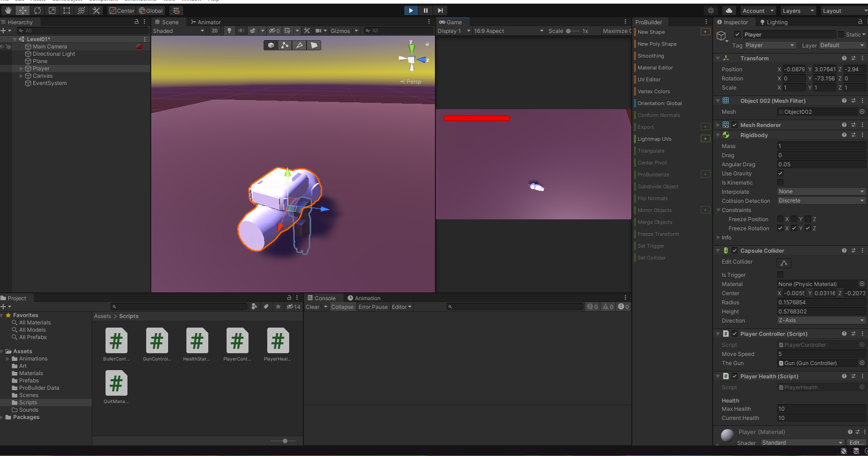Screen dimensions: 868x456
Task: Open the Interpolate dropdown
Action: (x=821, y=191)
